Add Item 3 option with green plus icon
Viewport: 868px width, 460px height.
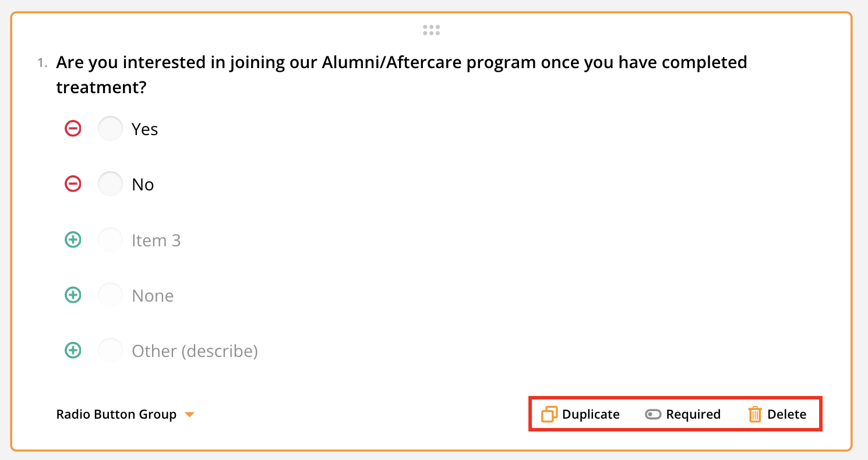[73, 240]
